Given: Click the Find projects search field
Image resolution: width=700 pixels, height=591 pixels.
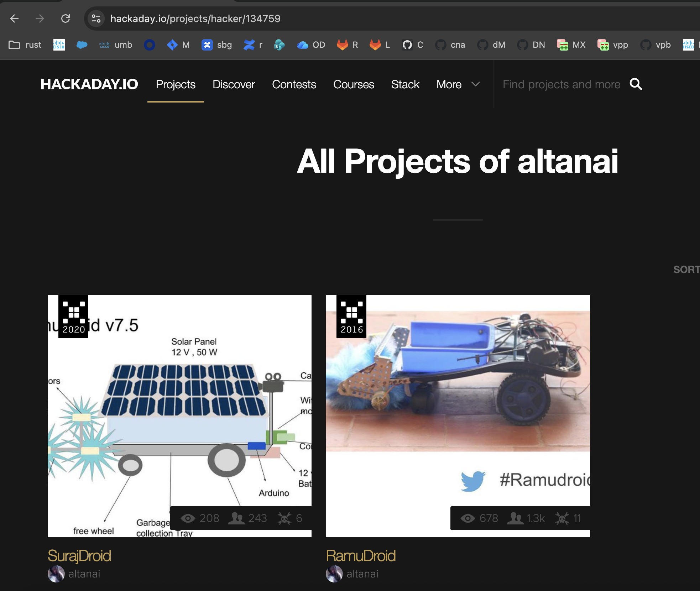Looking at the screenshot, I should [561, 84].
